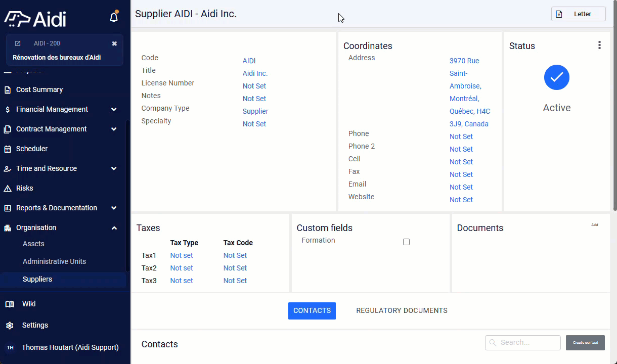Screen dimensions: 617x364
Task: Edit Tax1 Tax Type Not set
Action: click(182, 255)
